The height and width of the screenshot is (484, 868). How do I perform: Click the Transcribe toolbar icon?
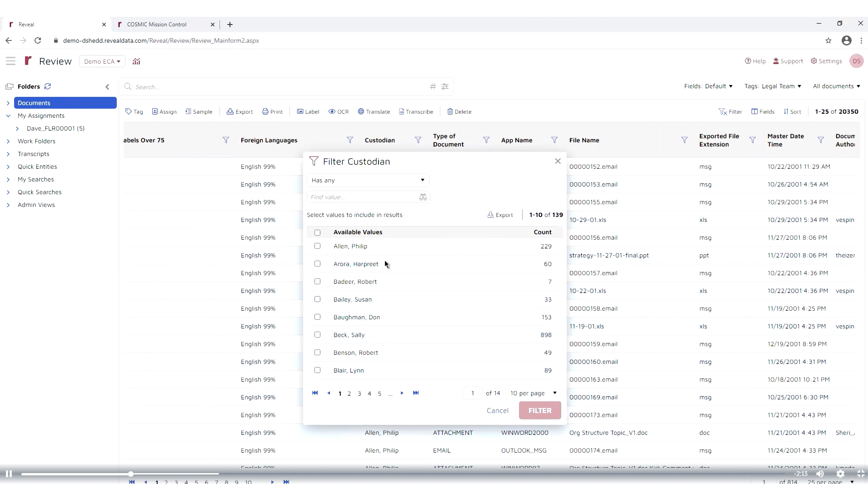pos(402,111)
